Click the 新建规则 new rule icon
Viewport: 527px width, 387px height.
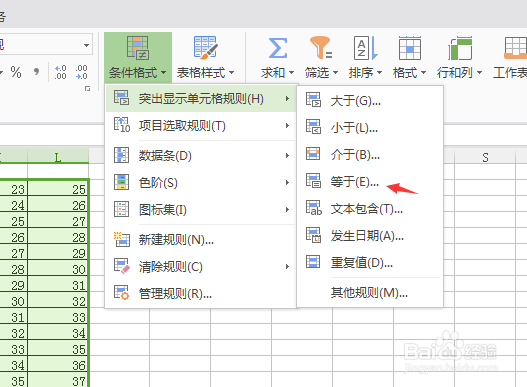pos(121,239)
